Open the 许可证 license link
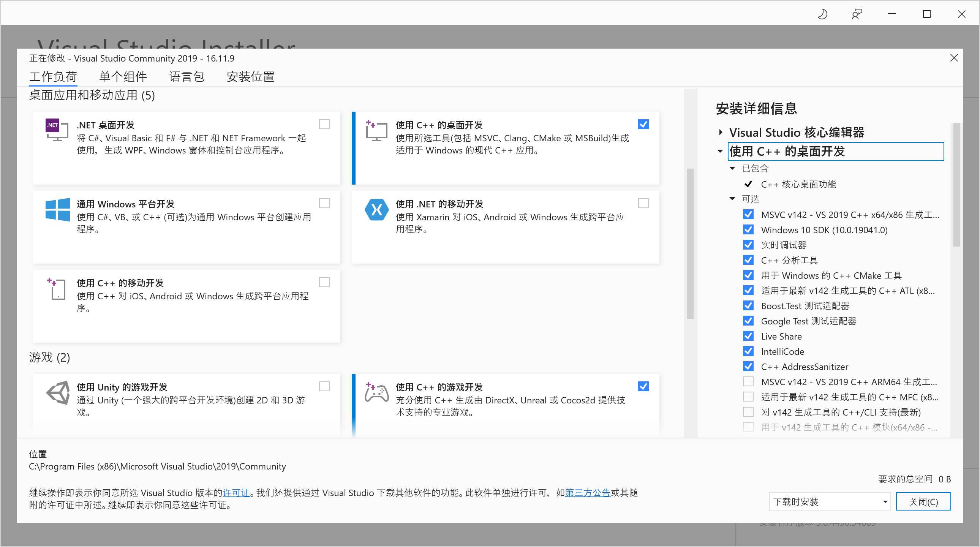Viewport: 980px width, 547px height. (x=236, y=493)
